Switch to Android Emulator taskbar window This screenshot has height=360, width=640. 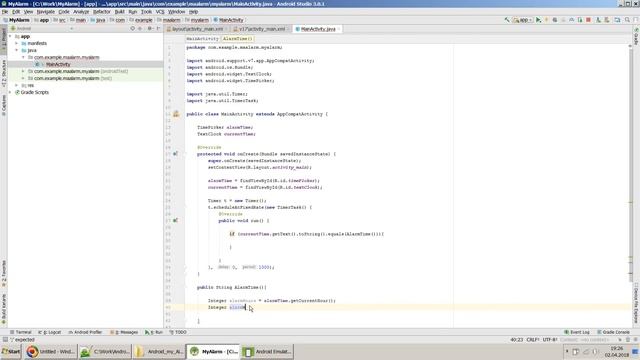[268, 351]
